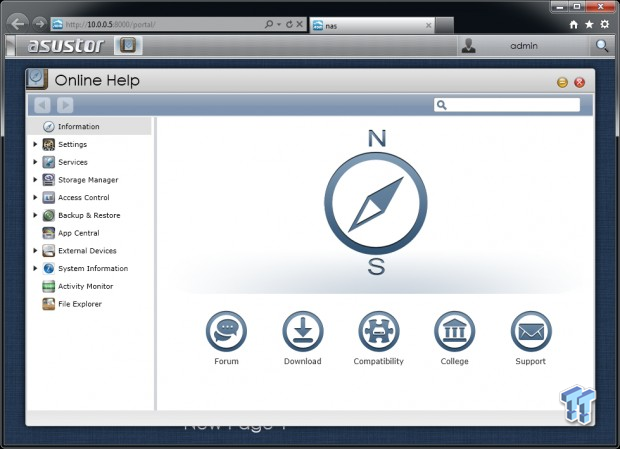Go back with Online Help back arrow
620x449 pixels.
coord(42,105)
